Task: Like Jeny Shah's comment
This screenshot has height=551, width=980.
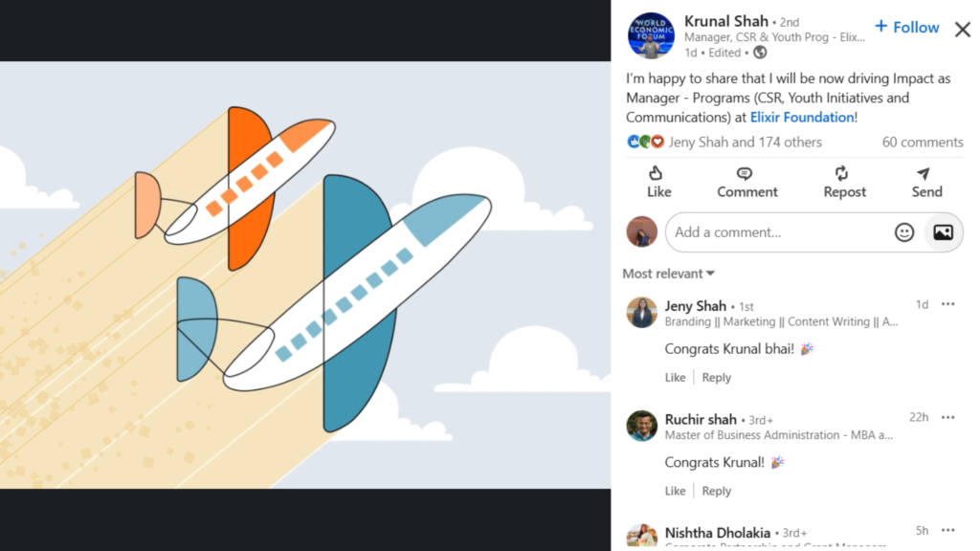Action: (675, 377)
